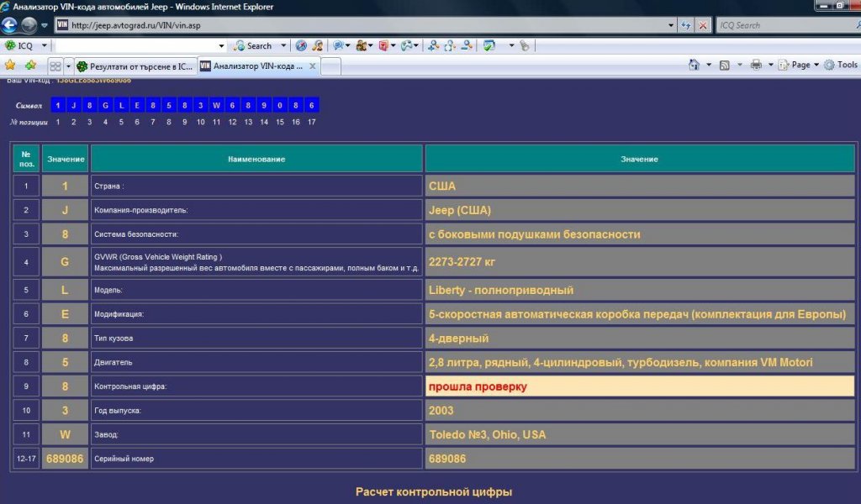
Task: Click the greyed pencil icon at the end of the ICQ toolbar
Action: point(525,45)
